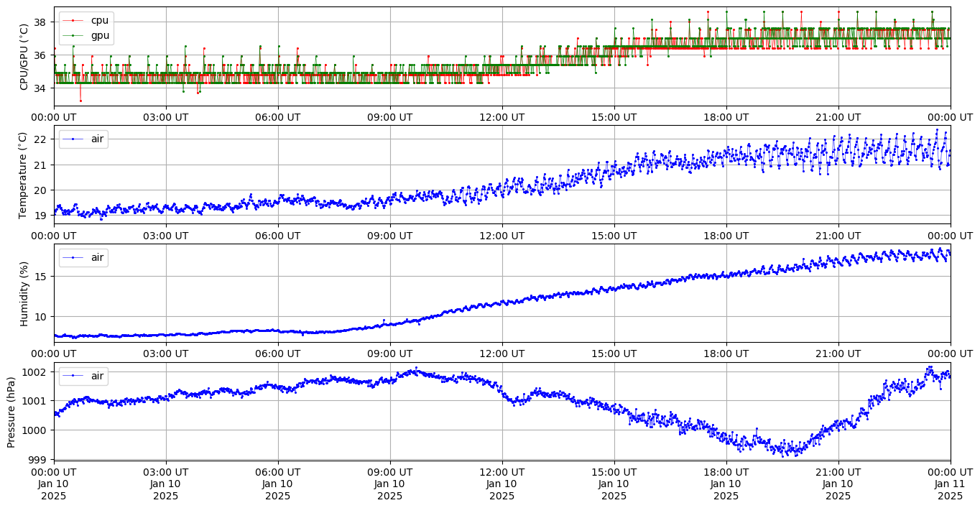Click the 1000 tick on Pressure axis
The width and height of the screenshot is (980, 508).
click(35, 430)
